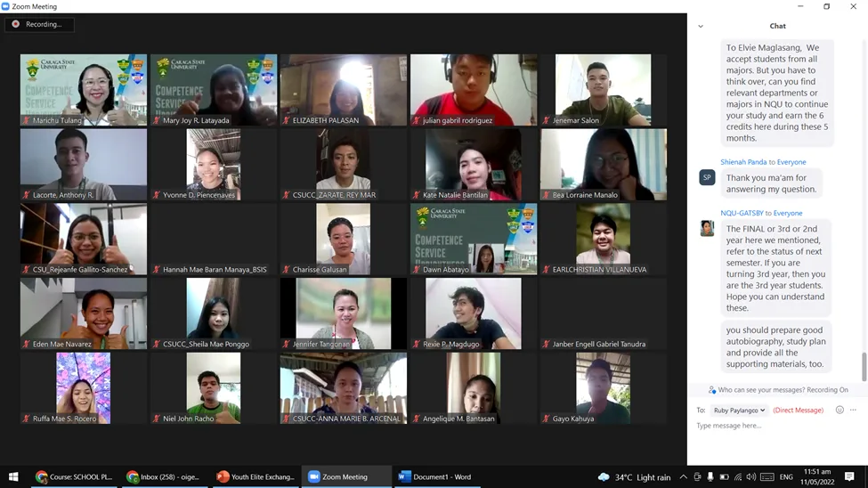Click the SP avatar of Shienah Panda
868x488 pixels.
[x=707, y=177]
